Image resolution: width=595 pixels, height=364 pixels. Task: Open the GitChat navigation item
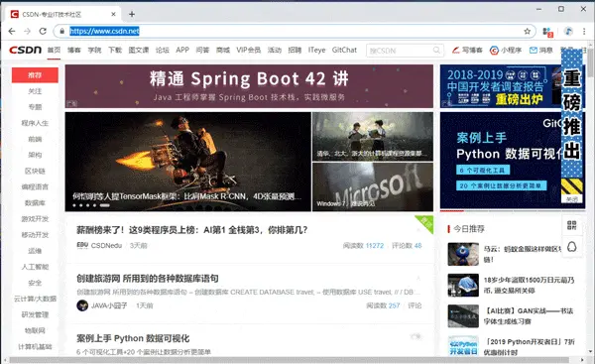click(x=344, y=50)
